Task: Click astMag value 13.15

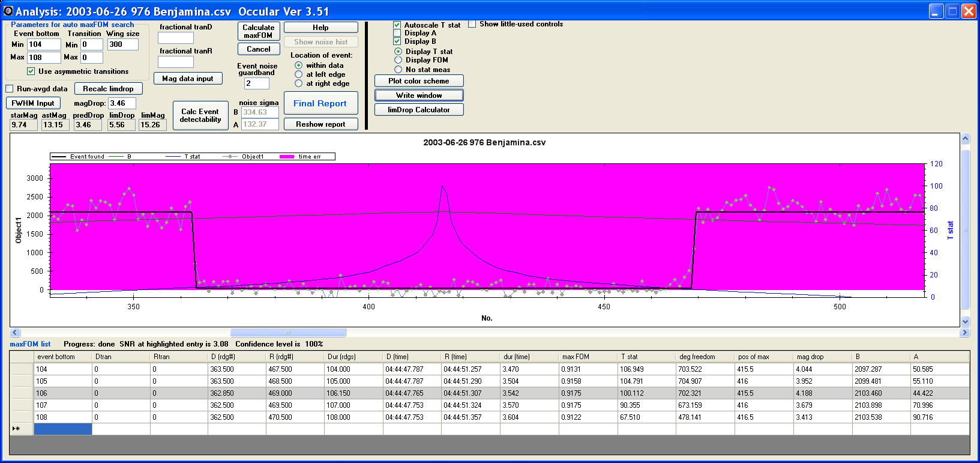Action: [55, 125]
